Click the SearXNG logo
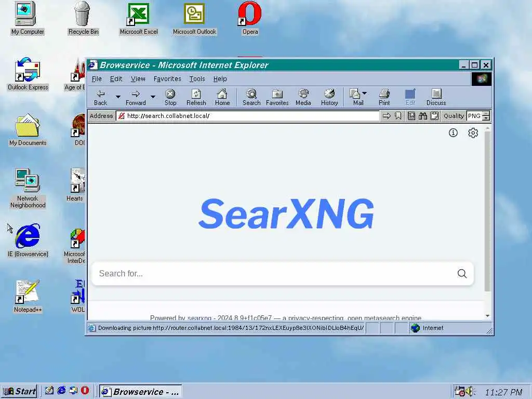 (x=286, y=214)
